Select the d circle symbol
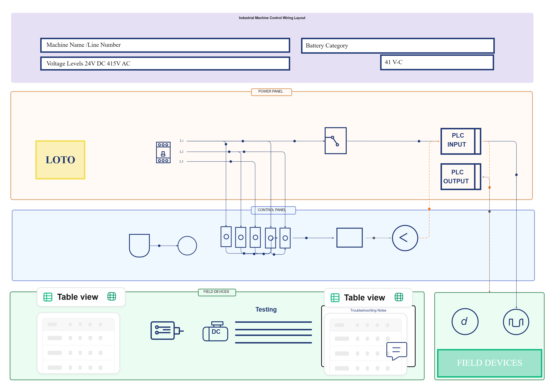555x392 pixels. (x=465, y=321)
